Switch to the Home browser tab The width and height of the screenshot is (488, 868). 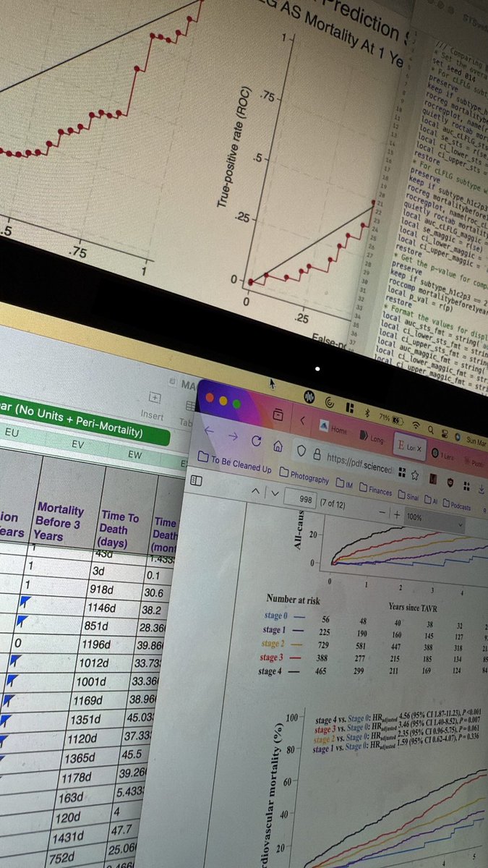coord(333,428)
